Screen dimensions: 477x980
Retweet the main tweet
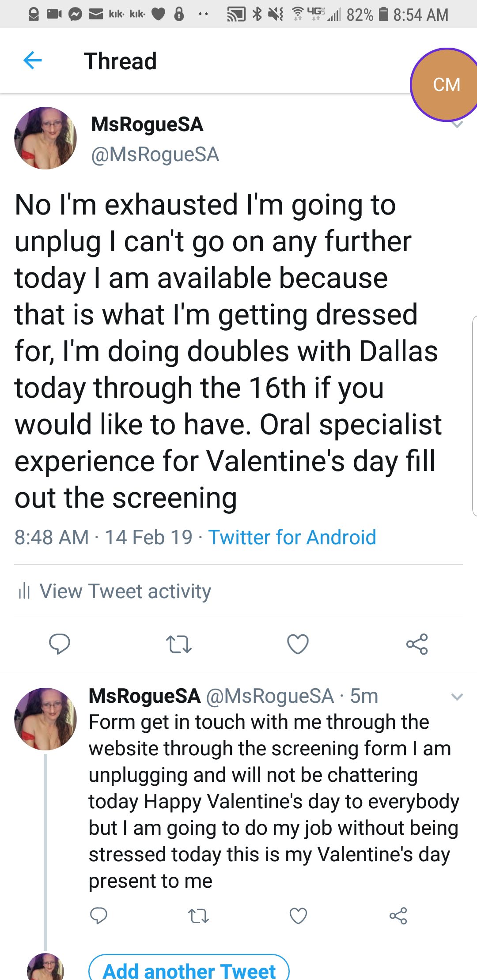[178, 644]
